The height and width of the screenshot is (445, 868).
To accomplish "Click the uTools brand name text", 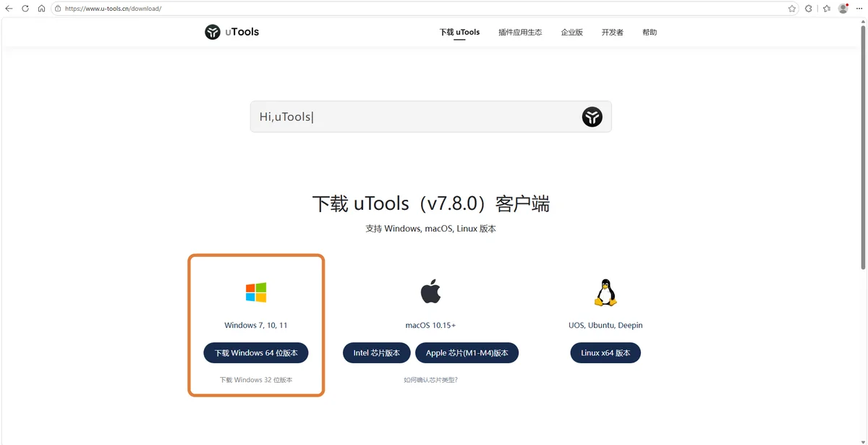I will tap(242, 32).
